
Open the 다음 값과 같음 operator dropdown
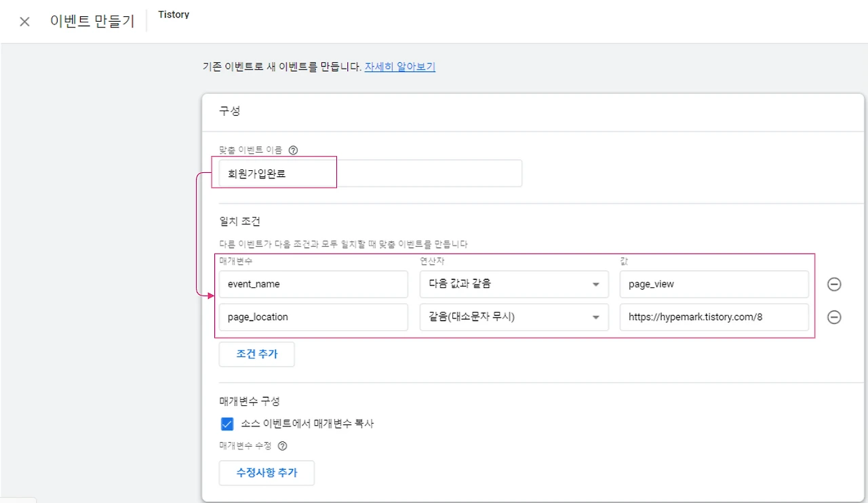pos(513,285)
